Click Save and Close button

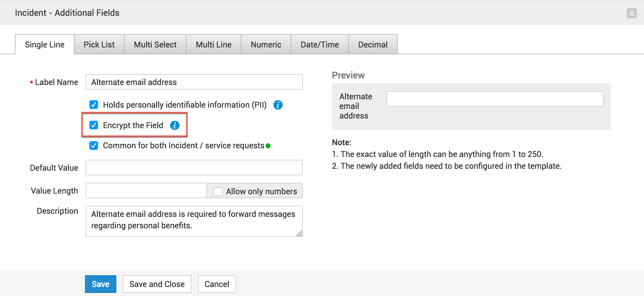pos(157,284)
